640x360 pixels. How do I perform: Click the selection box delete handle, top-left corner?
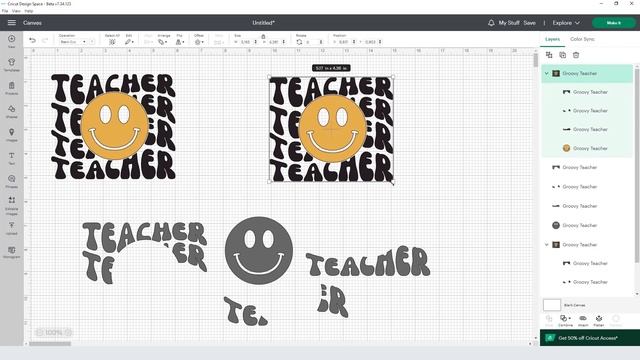pos(269,77)
